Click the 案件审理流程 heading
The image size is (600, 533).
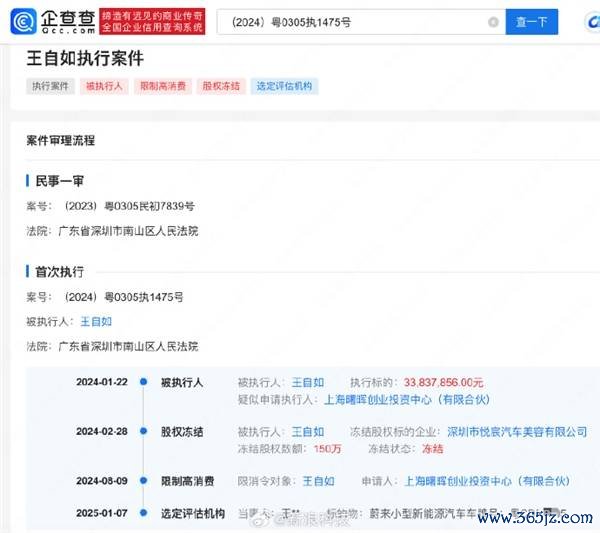60,140
